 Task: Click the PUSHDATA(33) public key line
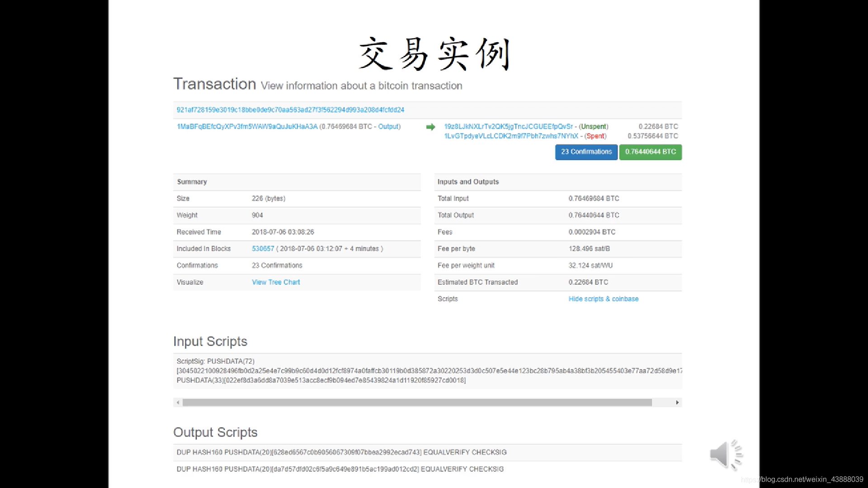[x=321, y=380]
